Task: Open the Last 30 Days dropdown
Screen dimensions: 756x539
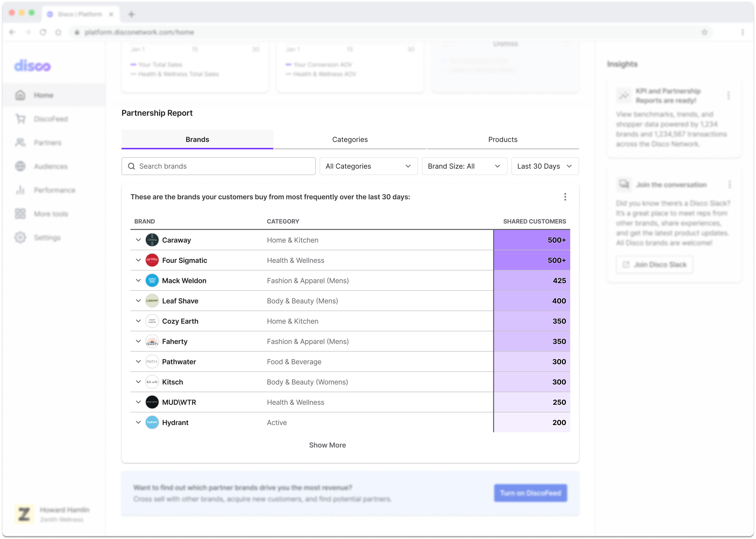Action: coord(545,166)
